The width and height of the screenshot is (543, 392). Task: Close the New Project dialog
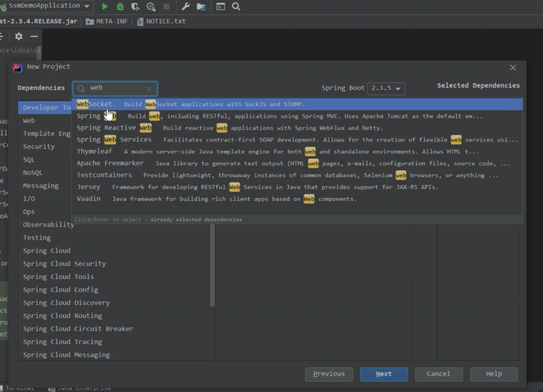(x=513, y=67)
